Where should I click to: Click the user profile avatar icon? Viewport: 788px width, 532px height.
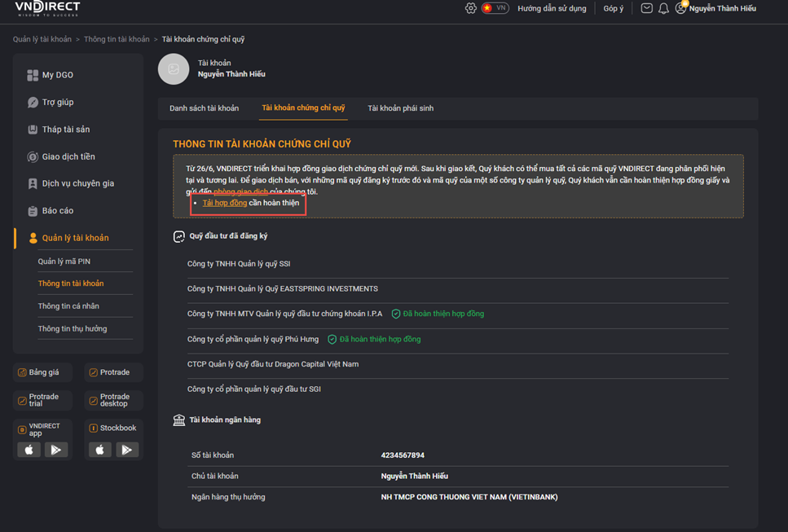tap(680, 8)
